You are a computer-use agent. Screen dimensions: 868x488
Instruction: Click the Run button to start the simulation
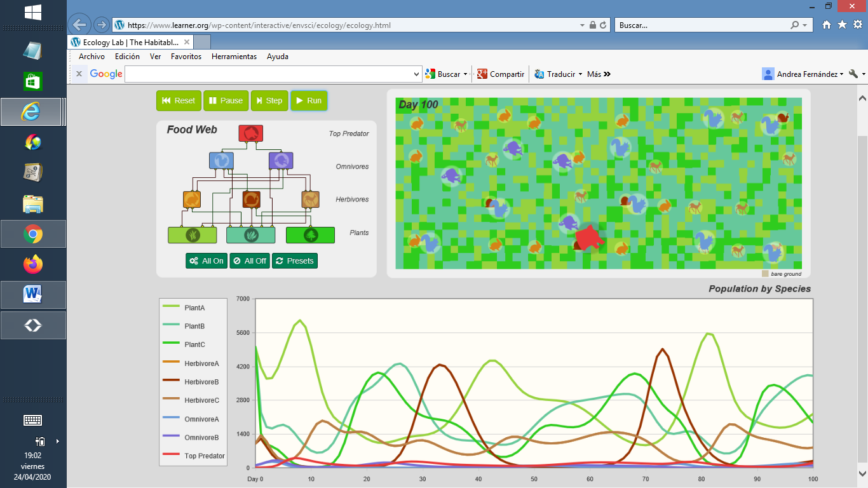click(309, 100)
